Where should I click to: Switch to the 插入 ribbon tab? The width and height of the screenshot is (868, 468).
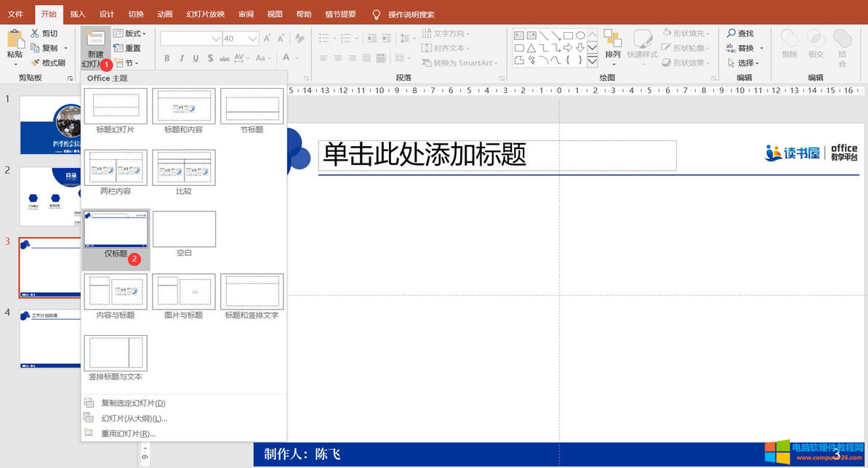tap(77, 13)
